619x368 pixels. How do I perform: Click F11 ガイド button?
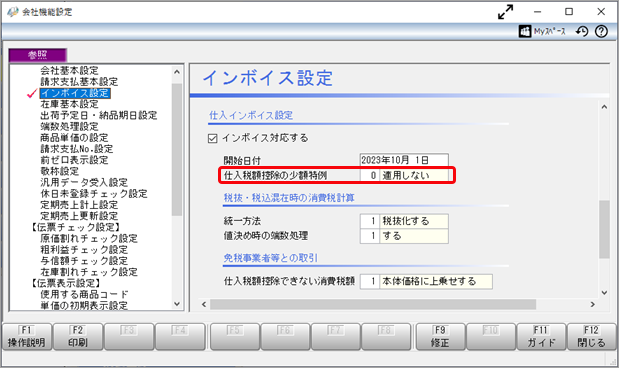(541, 337)
